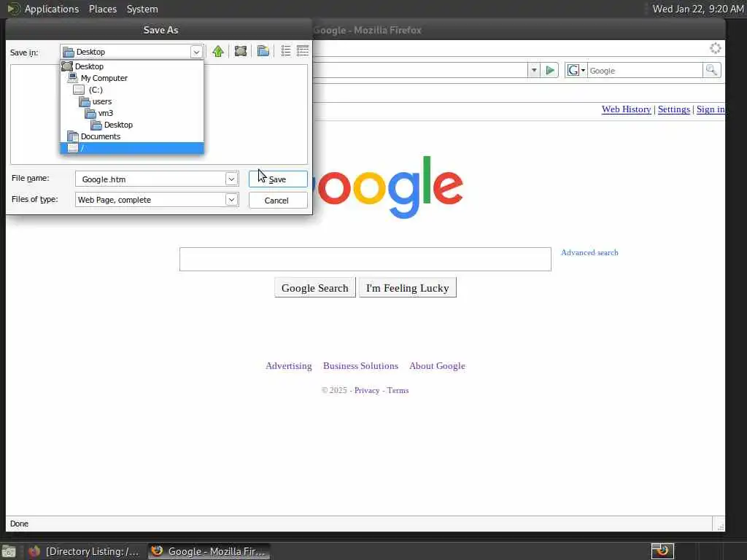Open the Advertising link
Image resolution: width=747 pixels, height=560 pixels.
289,366
